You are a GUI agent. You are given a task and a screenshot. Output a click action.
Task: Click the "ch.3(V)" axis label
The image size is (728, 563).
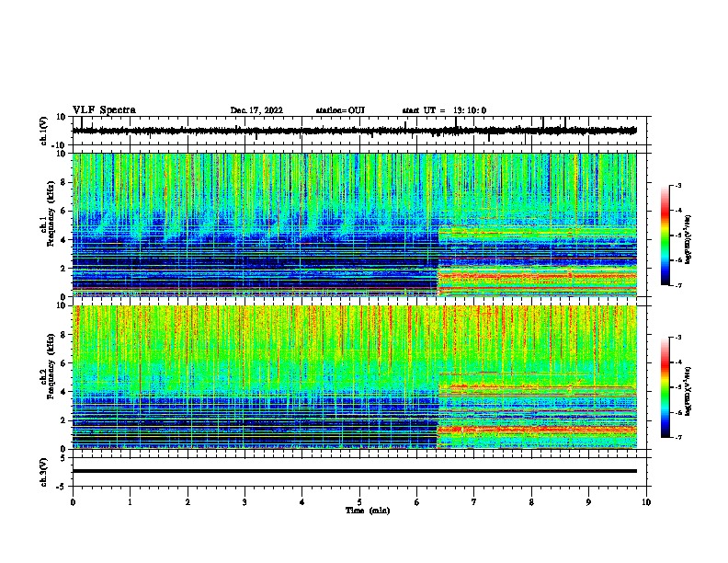(44, 472)
